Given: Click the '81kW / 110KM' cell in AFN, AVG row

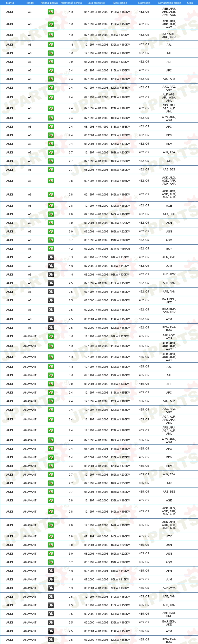Looking at the screenshot, I should coord(120,257).
